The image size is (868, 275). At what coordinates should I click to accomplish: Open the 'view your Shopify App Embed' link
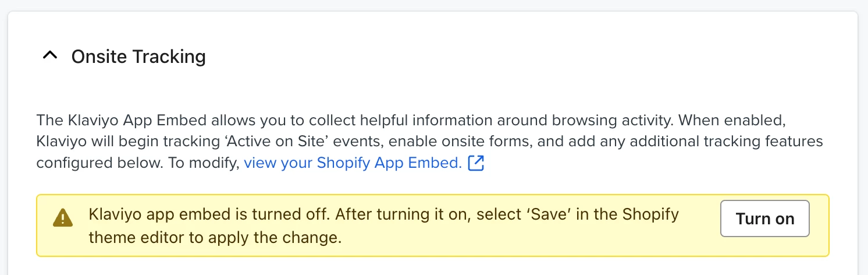353,163
